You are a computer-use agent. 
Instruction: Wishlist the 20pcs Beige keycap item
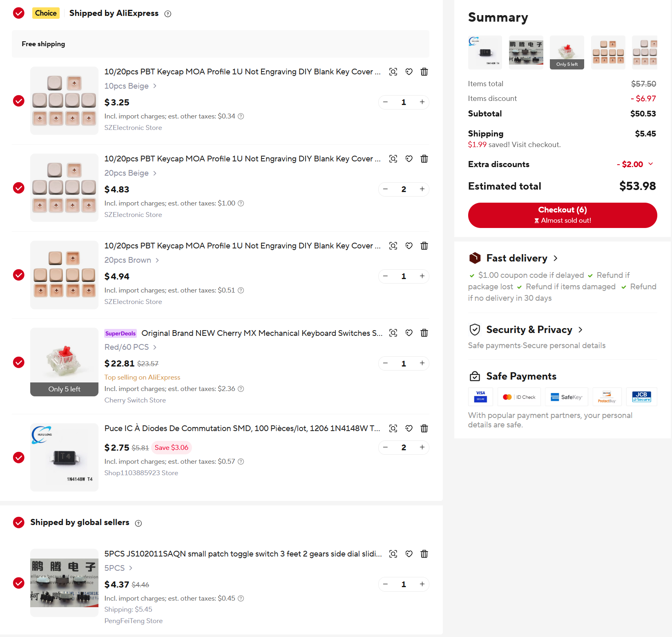click(409, 159)
